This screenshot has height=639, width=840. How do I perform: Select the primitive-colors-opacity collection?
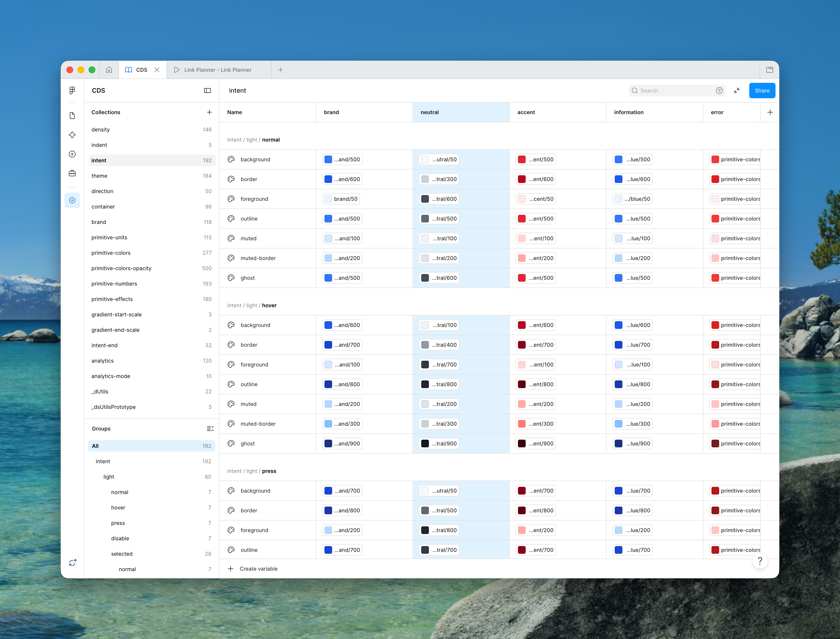tap(152, 268)
